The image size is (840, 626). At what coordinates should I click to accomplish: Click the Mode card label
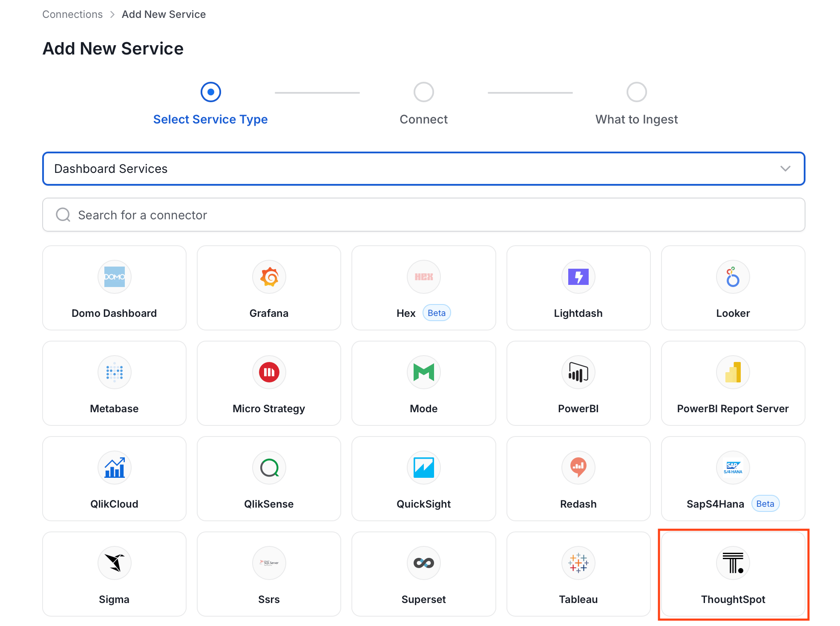tap(423, 409)
